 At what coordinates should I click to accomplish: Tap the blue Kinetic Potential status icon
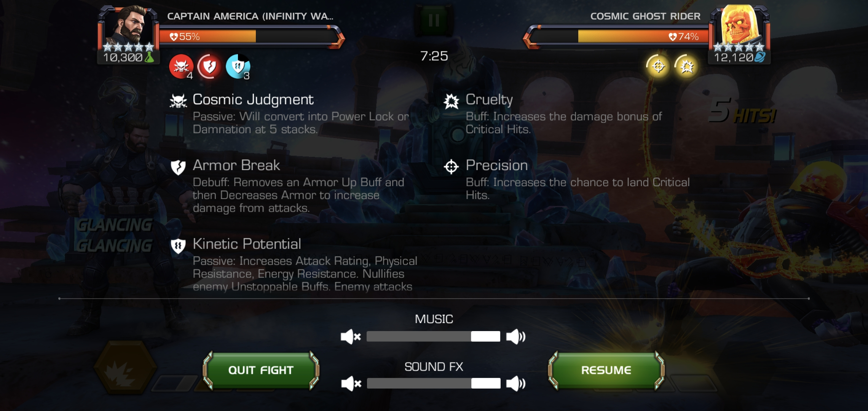click(238, 67)
